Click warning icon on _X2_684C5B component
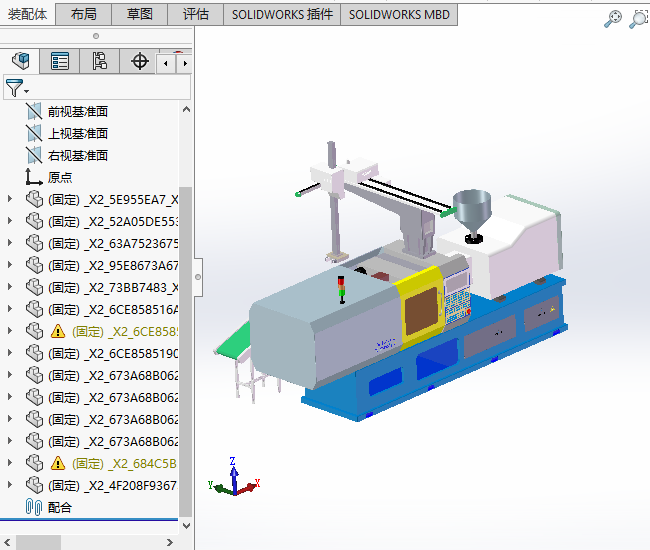Image resolution: width=650 pixels, height=550 pixels. (x=58, y=463)
